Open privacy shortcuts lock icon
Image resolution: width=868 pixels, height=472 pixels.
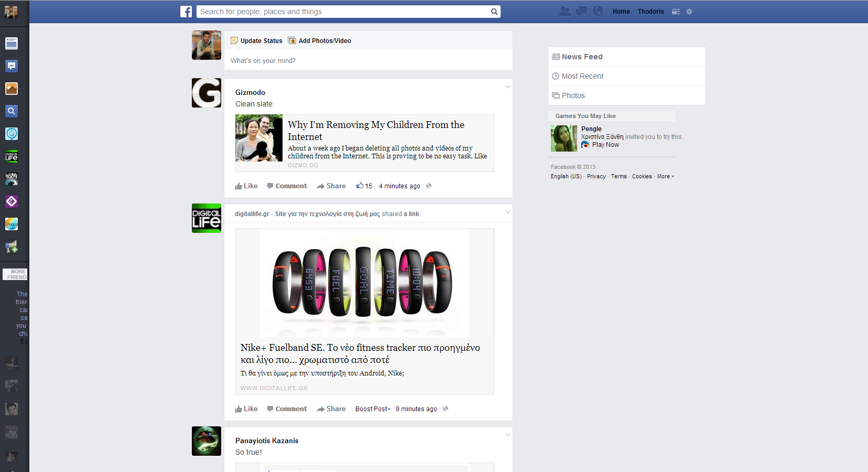(x=676, y=12)
